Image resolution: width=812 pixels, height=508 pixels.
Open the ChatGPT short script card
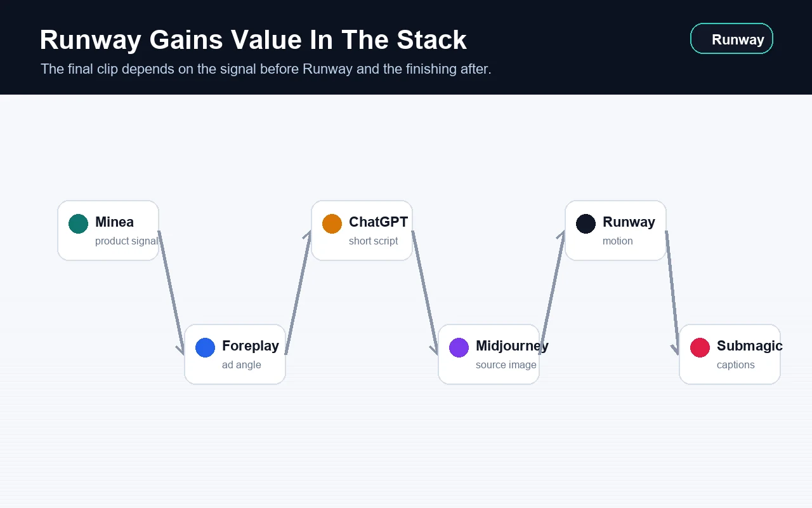(362, 231)
